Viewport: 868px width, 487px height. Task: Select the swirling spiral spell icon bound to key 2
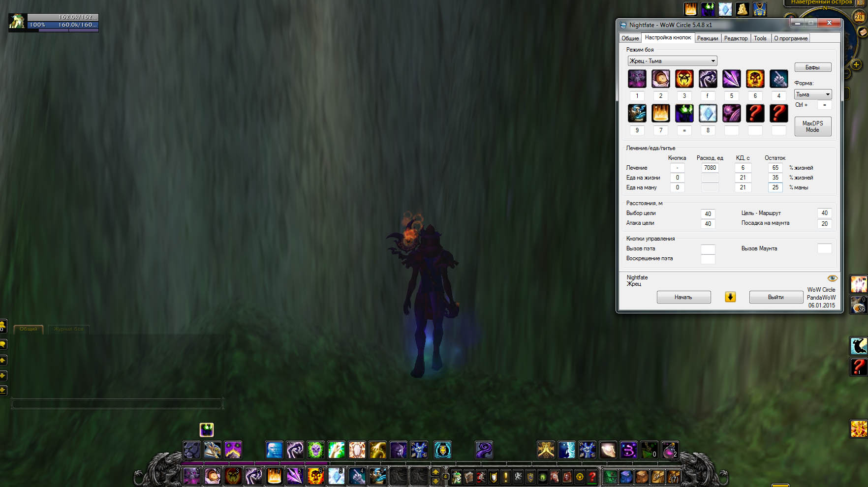coord(660,79)
